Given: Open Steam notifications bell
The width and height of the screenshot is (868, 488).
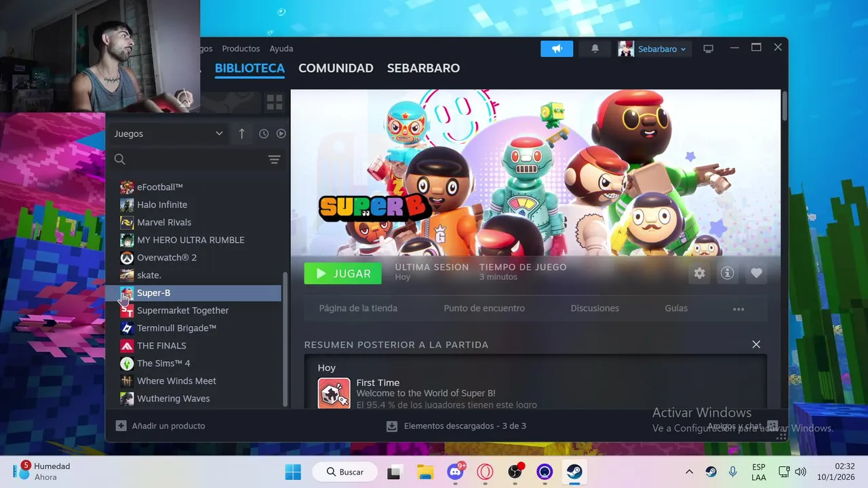Looking at the screenshot, I should click(595, 49).
